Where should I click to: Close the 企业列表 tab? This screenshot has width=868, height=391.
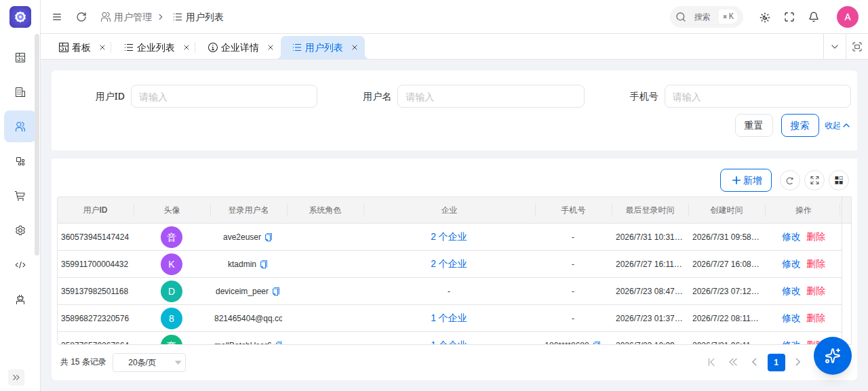tap(186, 47)
